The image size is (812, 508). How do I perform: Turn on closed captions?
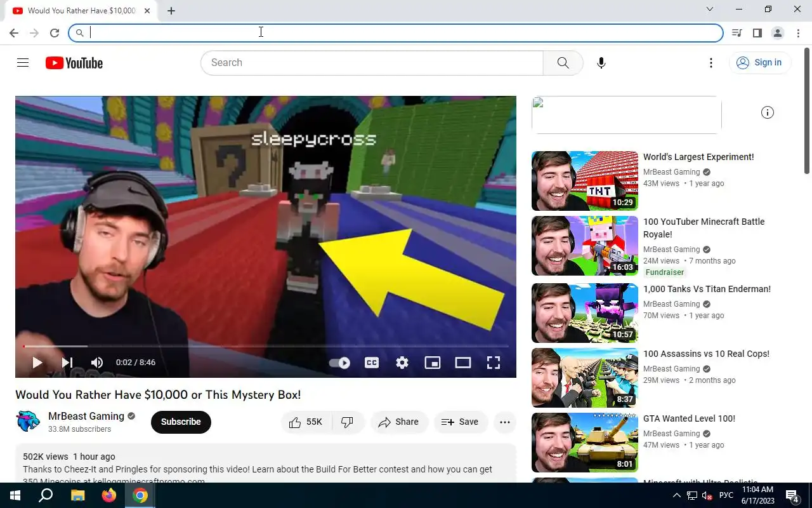click(372, 363)
